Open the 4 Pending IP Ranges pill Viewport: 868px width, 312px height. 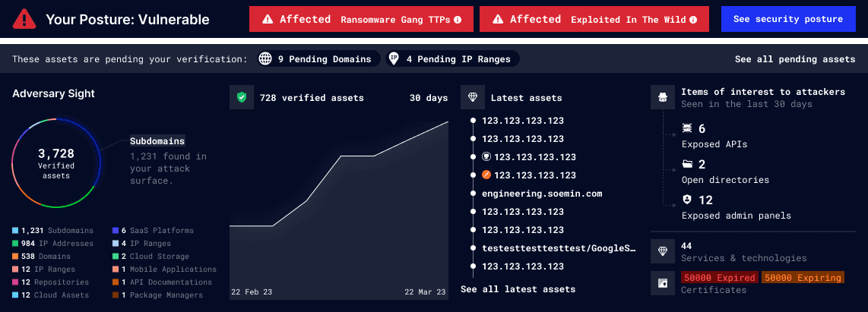point(452,58)
